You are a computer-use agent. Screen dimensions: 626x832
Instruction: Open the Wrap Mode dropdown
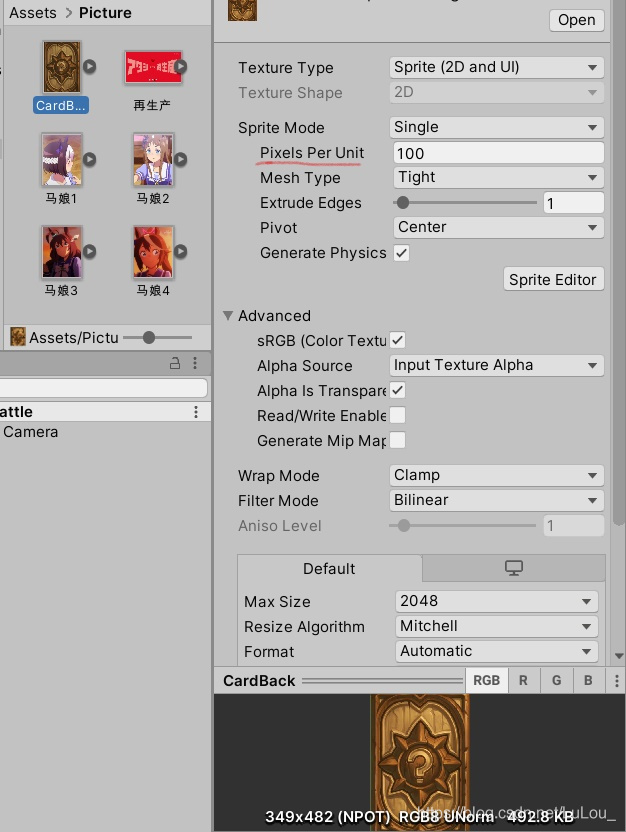[x=497, y=475]
